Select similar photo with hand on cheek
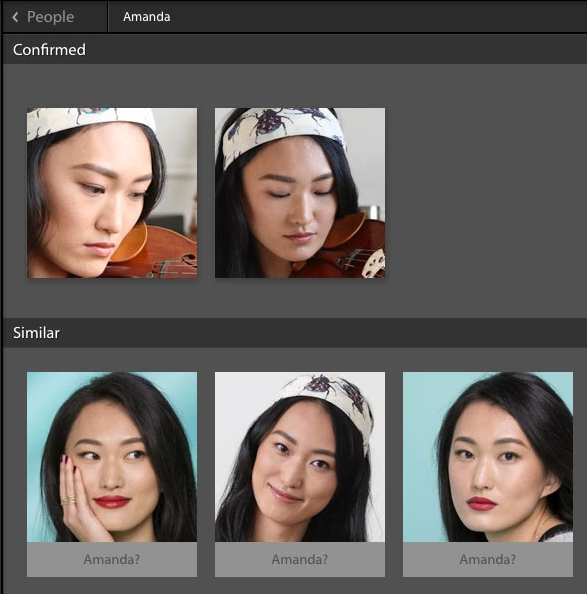587x594 pixels. click(x=112, y=457)
